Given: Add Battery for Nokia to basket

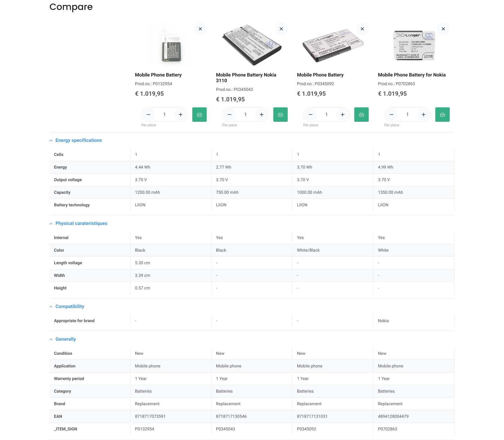Looking at the screenshot, I should [x=442, y=115].
